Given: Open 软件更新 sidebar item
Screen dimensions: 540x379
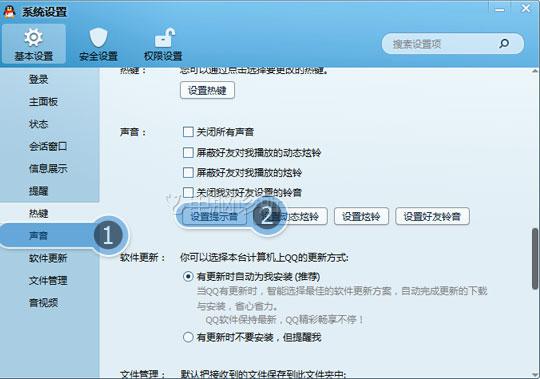Looking at the screenshot, I should pyautogui.click(x=48, y=258).
